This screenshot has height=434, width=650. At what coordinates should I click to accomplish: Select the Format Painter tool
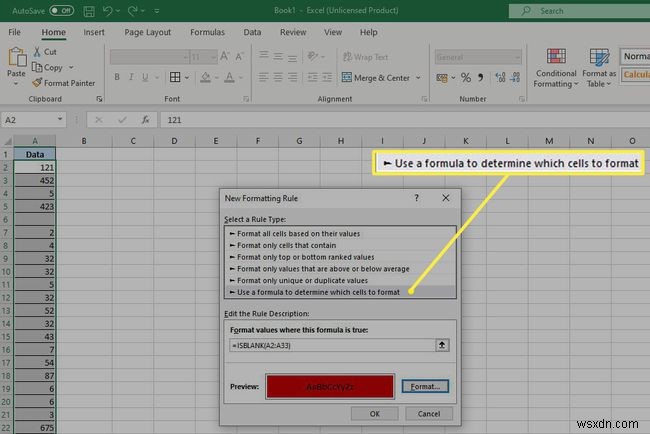tap(38, 83)
